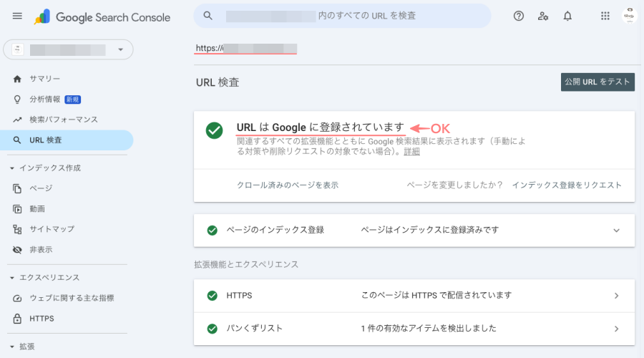This screenshot has height=358, width=644.
Task: Click green check beside ページのインデックス登録
Action: [x=213, y=231]
